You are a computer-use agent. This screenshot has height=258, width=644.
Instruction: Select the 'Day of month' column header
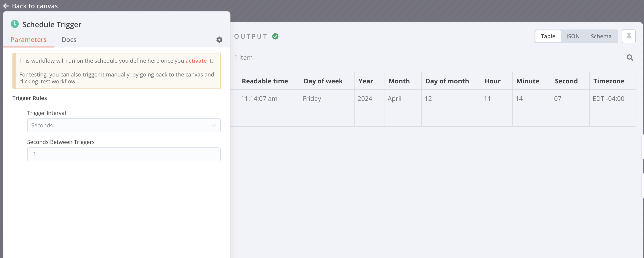point(451,81)
